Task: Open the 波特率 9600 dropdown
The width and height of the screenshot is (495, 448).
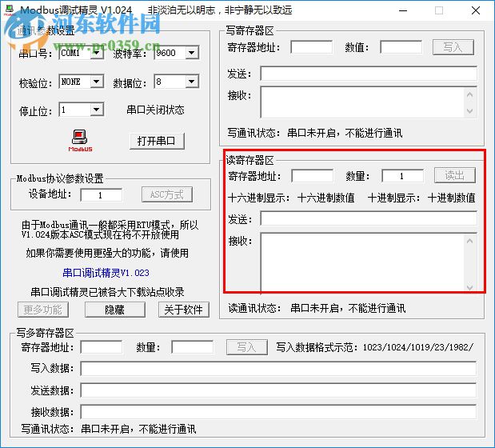Action: point(192,53)
